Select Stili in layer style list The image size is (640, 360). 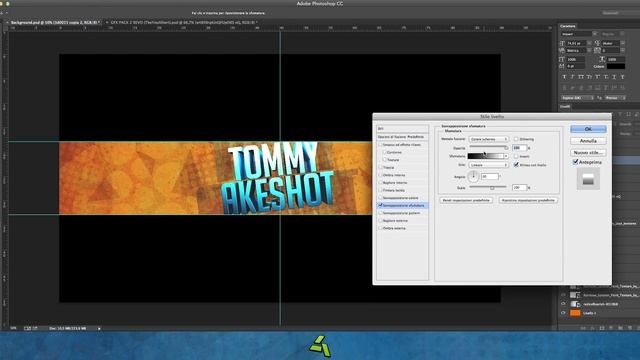tap(402, 129)
